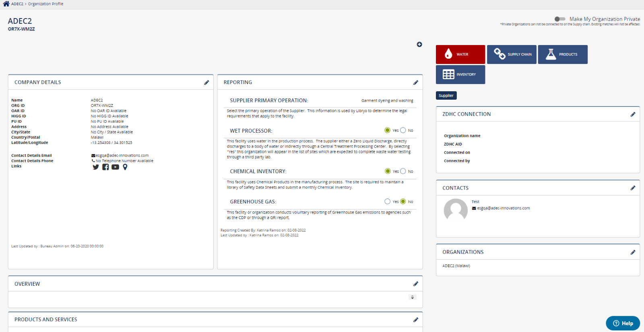The width and height of the screenshot is (644, 332).
Task: Click the Test contact email address
Action: click(x=503, y=208)
